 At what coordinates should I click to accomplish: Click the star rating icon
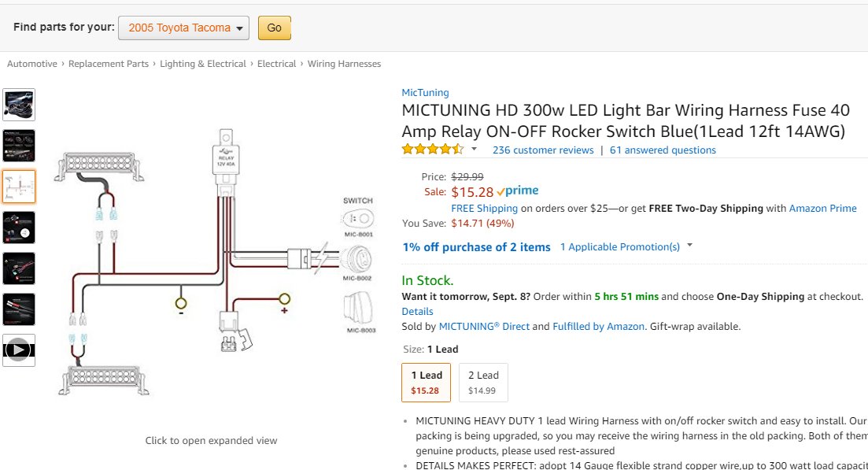[x=432, y=150]
